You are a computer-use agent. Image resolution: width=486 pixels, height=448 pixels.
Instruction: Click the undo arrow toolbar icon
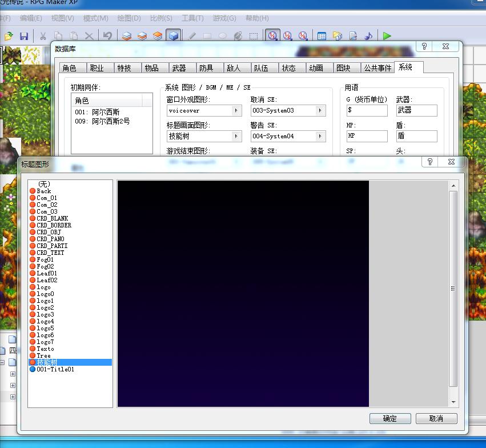107,36
